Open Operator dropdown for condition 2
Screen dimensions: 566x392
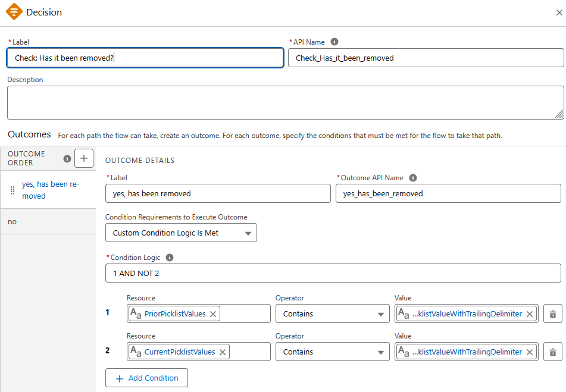click(333, 352)
